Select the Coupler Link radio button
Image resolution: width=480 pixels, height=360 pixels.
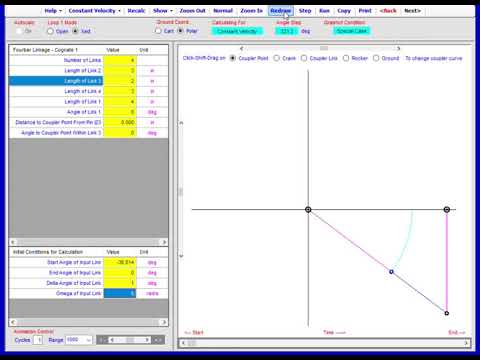point(304,58)
